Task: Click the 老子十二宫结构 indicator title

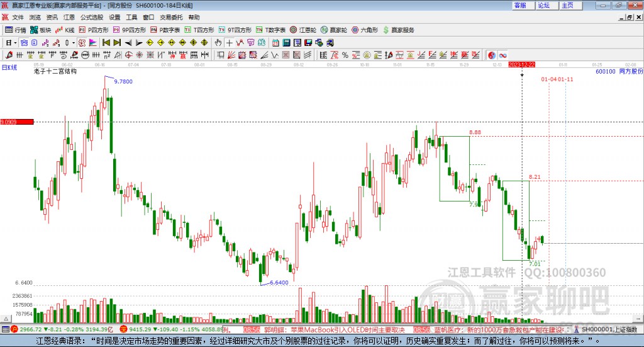Action: 55,71
